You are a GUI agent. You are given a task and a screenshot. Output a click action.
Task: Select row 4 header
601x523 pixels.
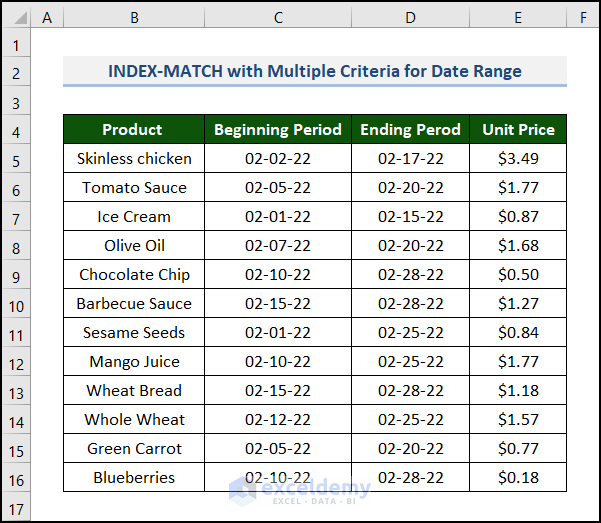click(16, 130)
